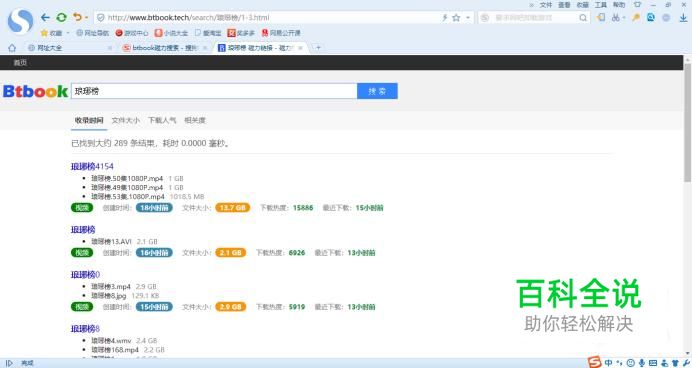This screenshot has height=368, width=692.
Task: Click the browser search box
Action: point(534,18)
